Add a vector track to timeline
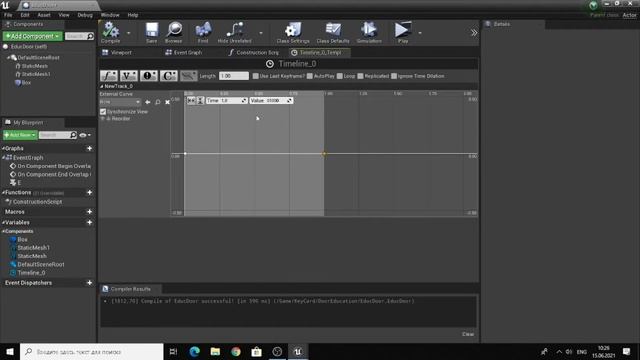Viewport: 640px width, 360px height. pos(129,76)
